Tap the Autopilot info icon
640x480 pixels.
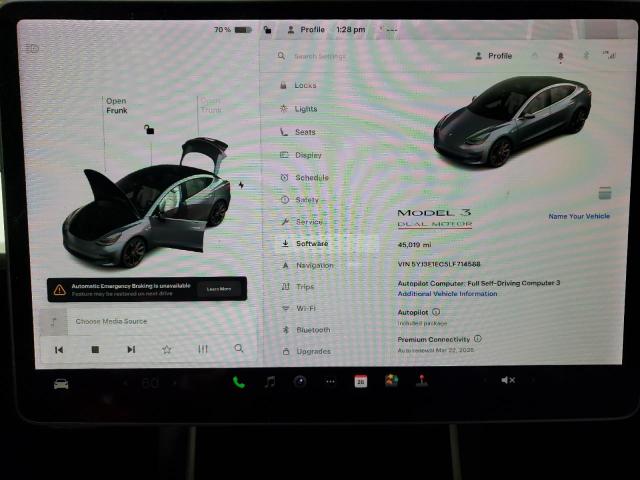tap(436, 312)
